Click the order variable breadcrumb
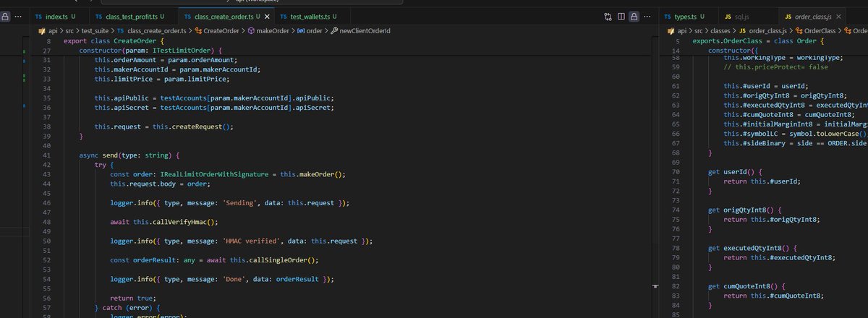 point(314,30)
